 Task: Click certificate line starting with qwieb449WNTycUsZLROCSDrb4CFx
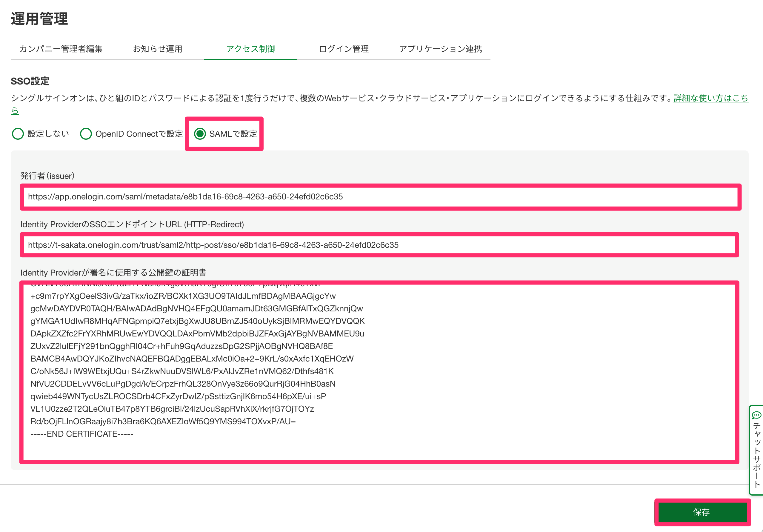[x=178, y=396]
